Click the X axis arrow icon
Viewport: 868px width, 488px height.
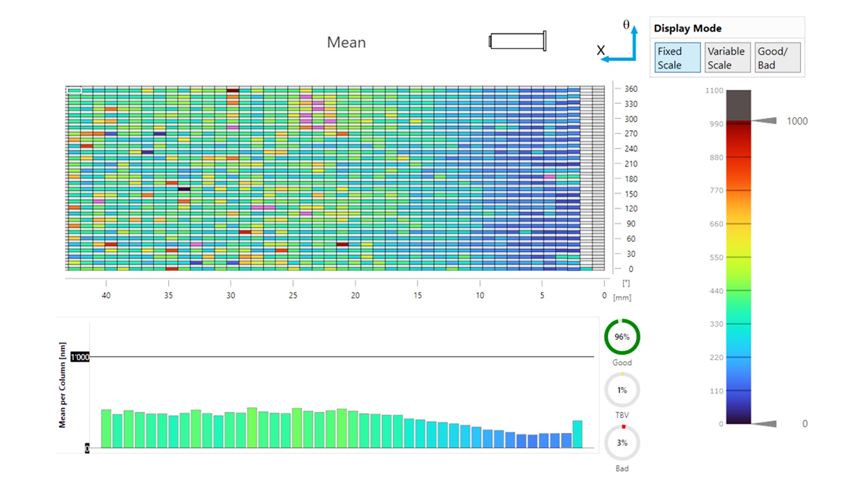(x=617, y=59)
